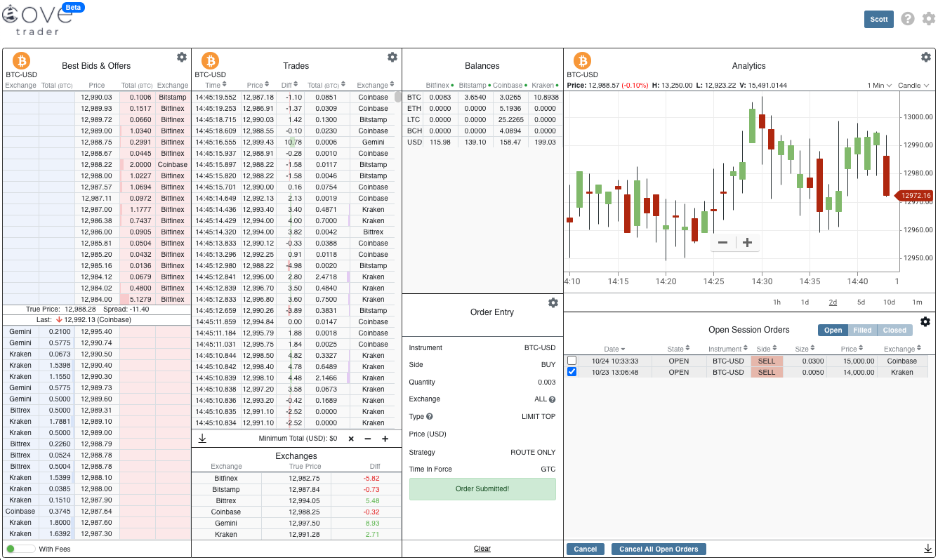Click the Cancel All Open Orders button
This screenshot has height=560, width=938.
[x=659, y=549]
